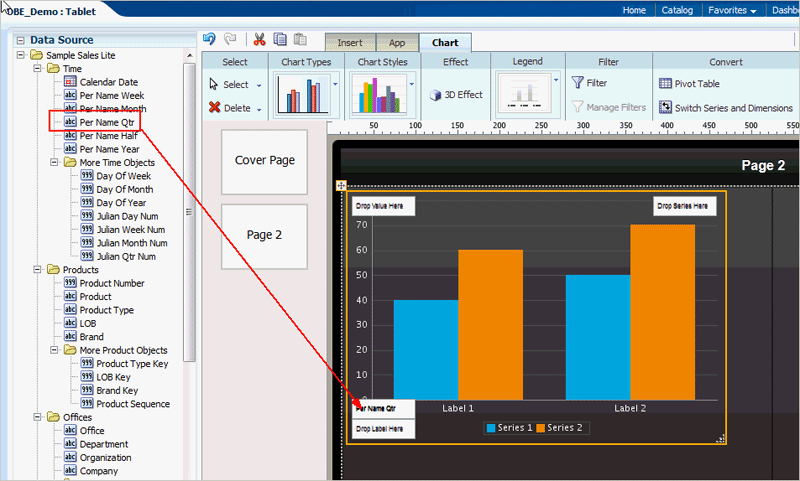The height and width of the screenshot is (481, 800).
Task: Open the Dashboards link in top bar
Action: click(786, 10)
